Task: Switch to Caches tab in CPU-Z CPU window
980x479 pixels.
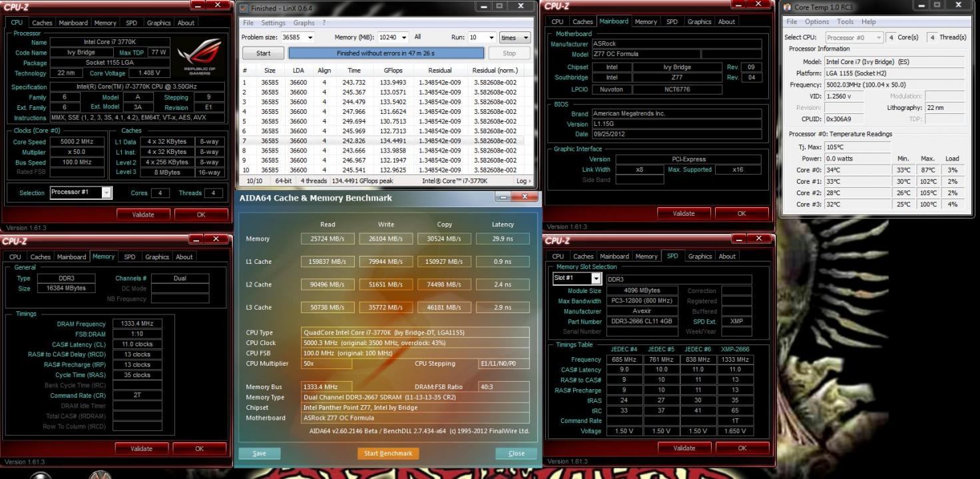Action: [42, 23]
